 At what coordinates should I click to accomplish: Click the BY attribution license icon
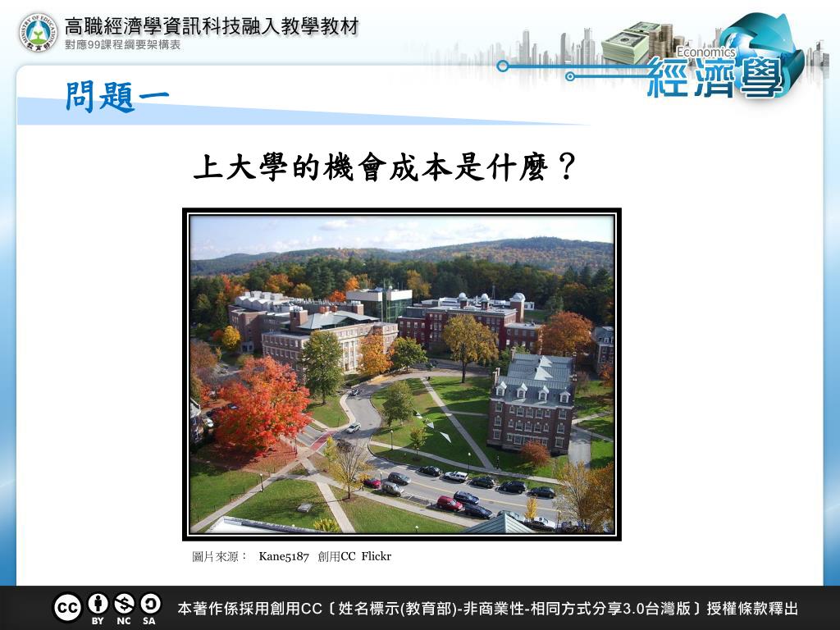[98, 604]
